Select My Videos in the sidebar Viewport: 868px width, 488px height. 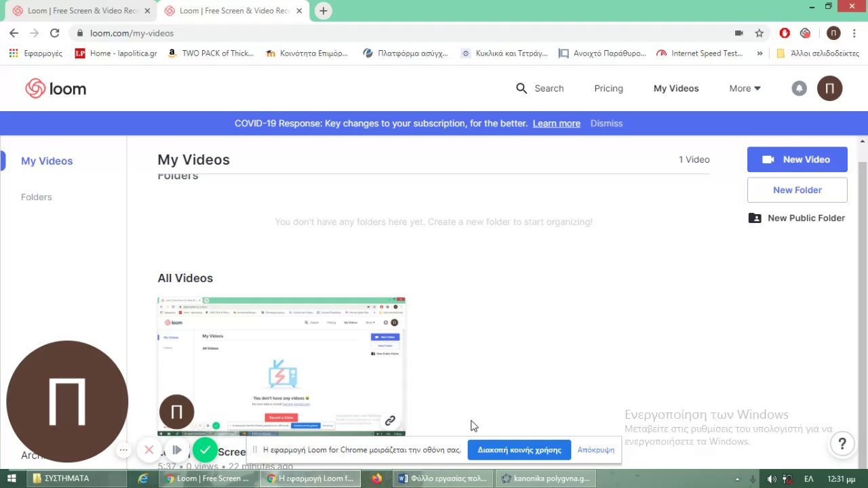(x=47, y=161)
